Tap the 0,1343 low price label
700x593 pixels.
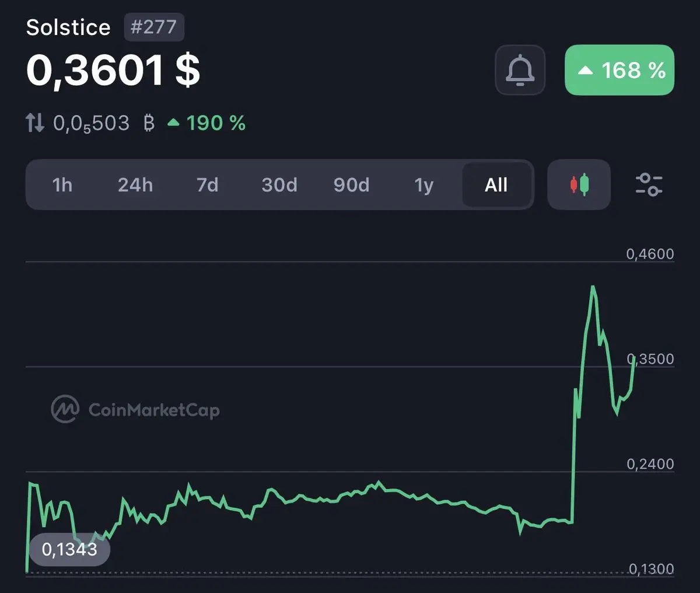[x=69, y=549]
